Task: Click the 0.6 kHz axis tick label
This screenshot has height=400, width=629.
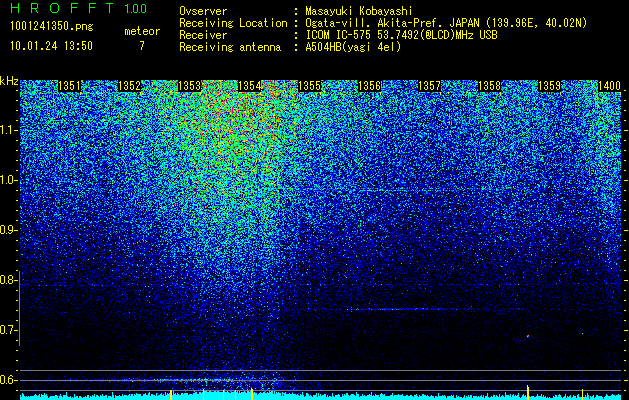Action: click(x=9, y=380)
